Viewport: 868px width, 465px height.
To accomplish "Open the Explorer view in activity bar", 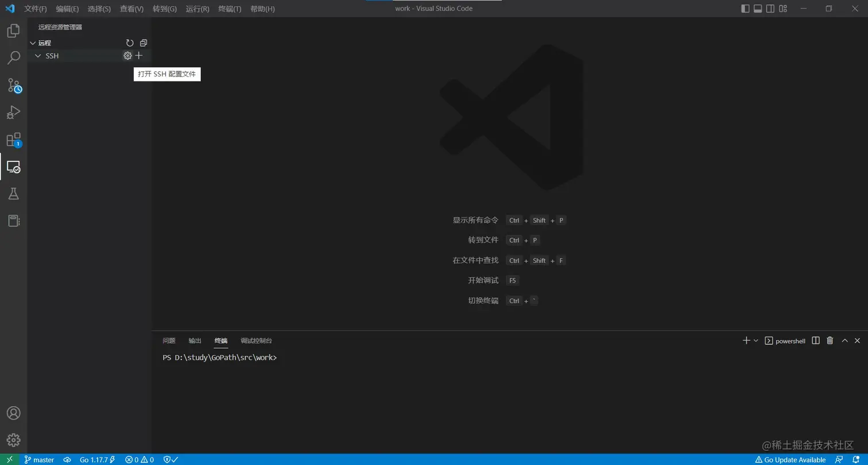I will coord(13,30).
